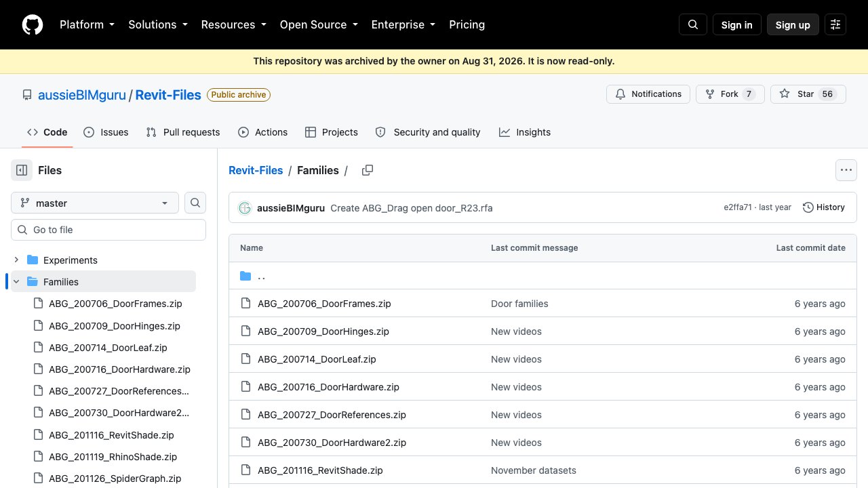Open the Enterprise dropdown menu
The height and width of the screenshot is (488, 868).
pos(403,24)
